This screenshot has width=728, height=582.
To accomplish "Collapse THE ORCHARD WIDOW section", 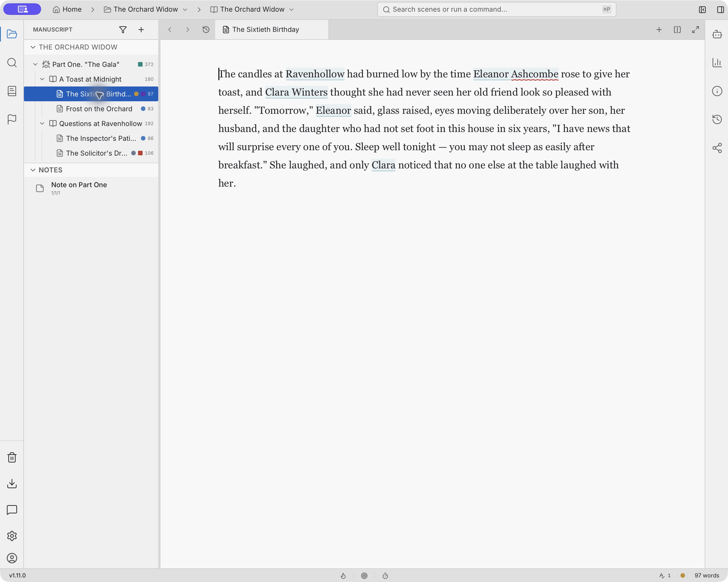I will pyautogui.click(x=33, y=47).
